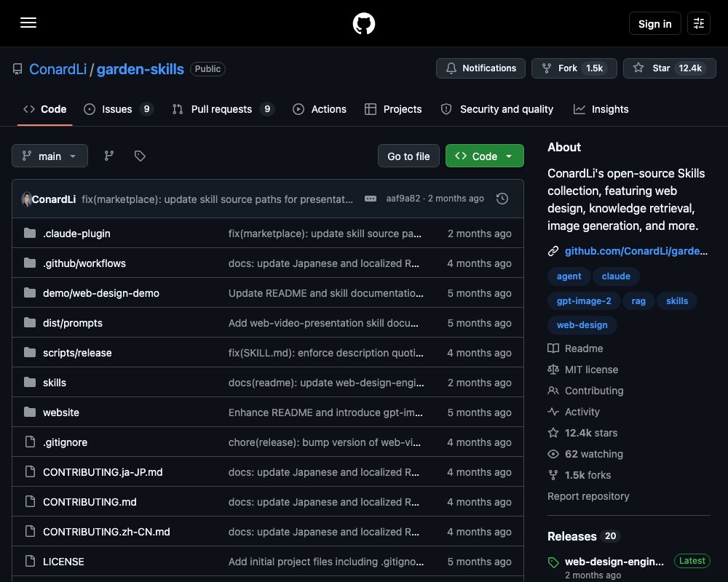Fork the repository with the Fork button
The height and width of the screenshot is (582, 728).
point(574,68)
